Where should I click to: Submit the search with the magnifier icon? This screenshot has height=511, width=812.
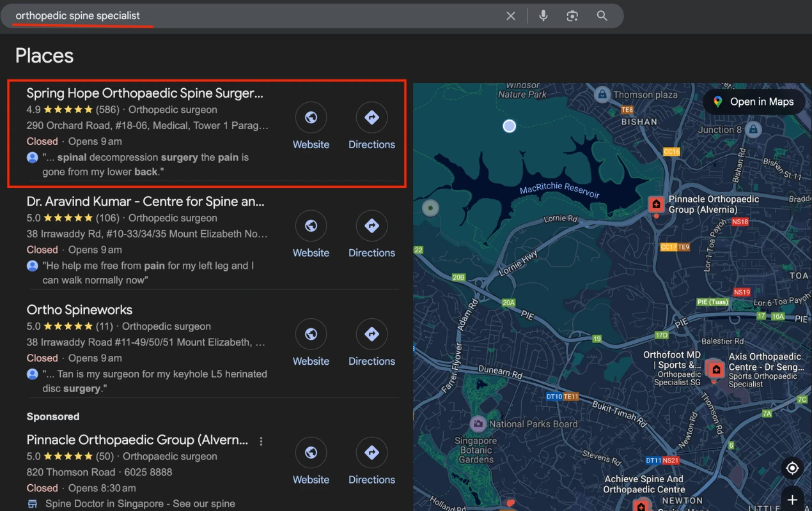pos(602,16)
